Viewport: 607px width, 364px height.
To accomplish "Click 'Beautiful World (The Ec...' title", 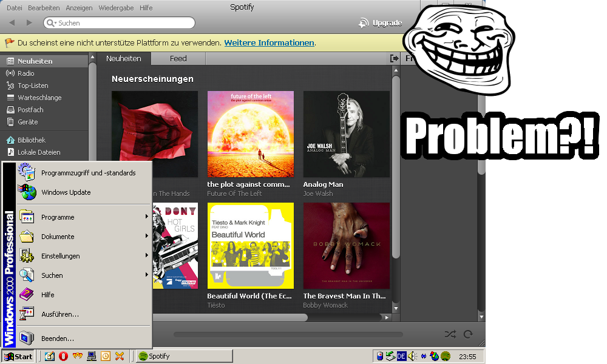I will click(249, 296).
